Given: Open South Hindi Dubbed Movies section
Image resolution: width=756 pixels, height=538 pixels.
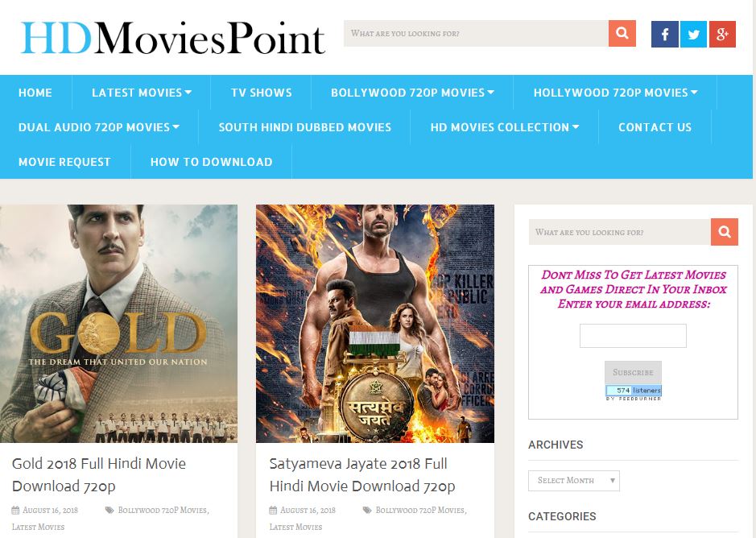Looking at the screenshot, I should point(304,127).
